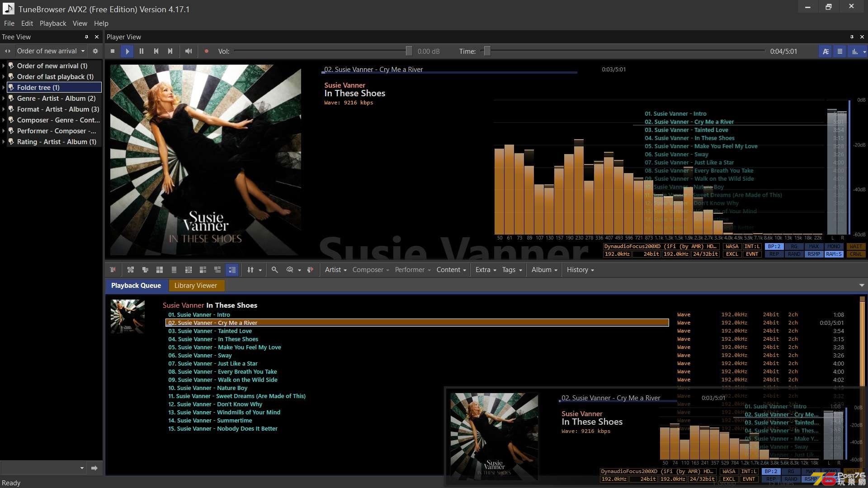Mute audio with the speaker icon
Image resolution: width=868 pixels, height=488 pixels.
189,51
